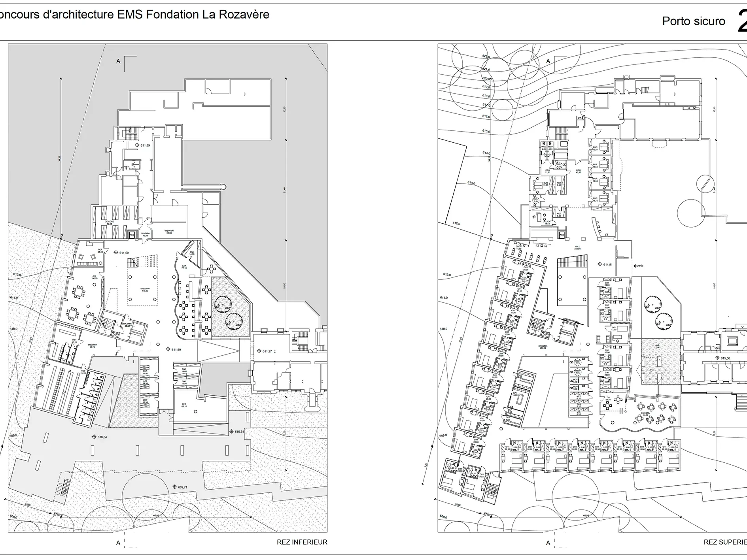Click the JAR garden hatched area label

tap(657, 347)
